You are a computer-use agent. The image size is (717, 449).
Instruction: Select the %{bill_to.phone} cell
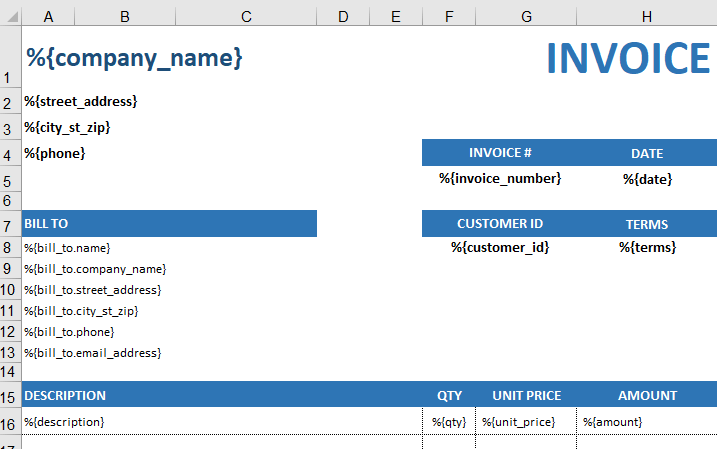tap(69, 332)
